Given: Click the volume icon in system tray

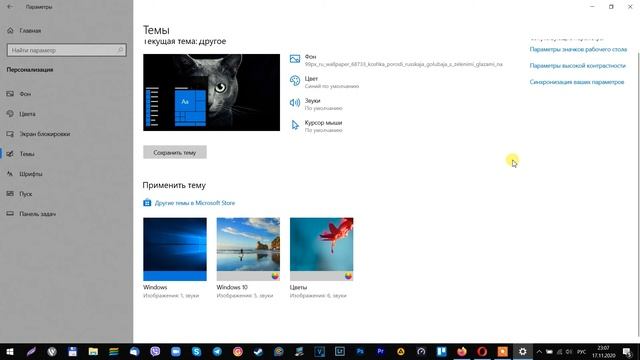Looking at the screenshot, I should pos(569,351).
